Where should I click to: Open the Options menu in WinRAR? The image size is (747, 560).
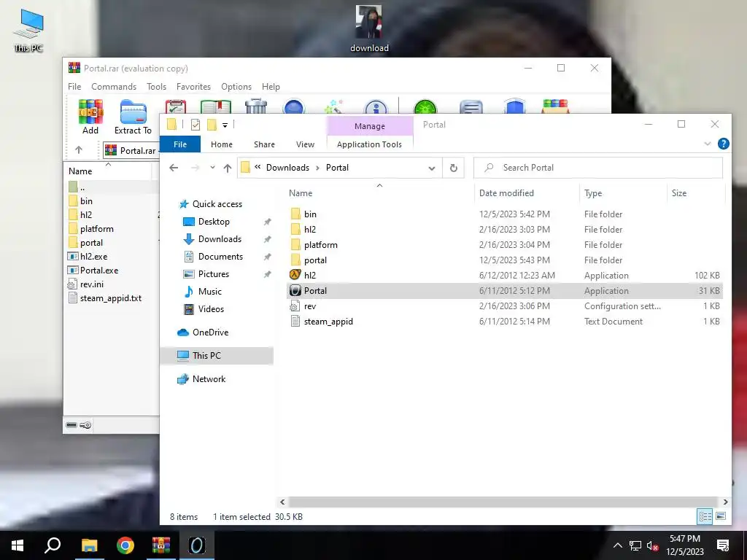pyautogui.click(x=236, y=87)
